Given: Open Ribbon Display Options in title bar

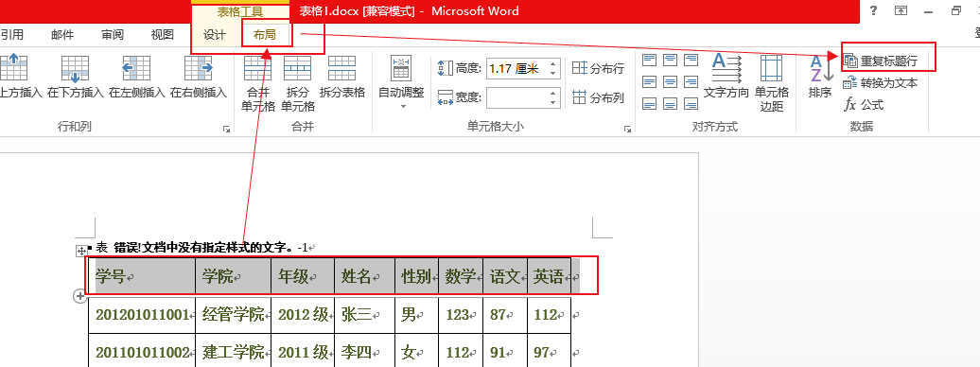Looking at the screenshot, I should pyautogui.click(x=901, y=10).
